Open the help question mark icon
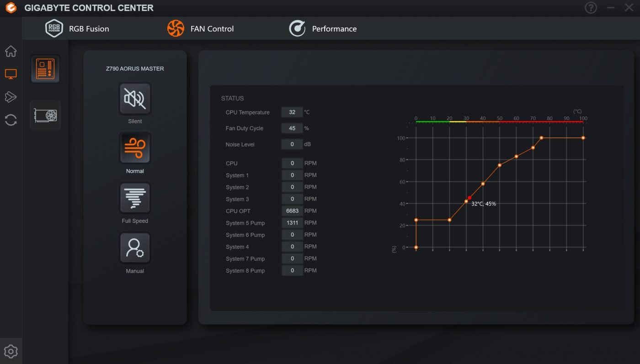640x364 pixels. coord(591,8)
